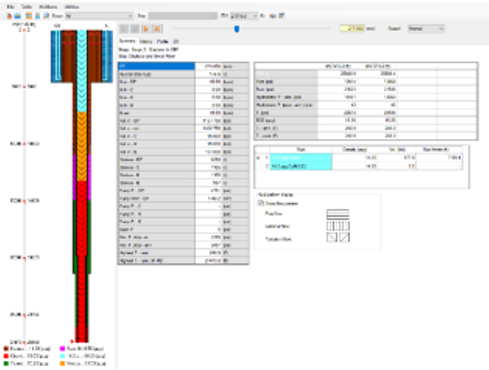The image size is (489, 370).
Task: Click the orange icon near the toolbar's right end
Action: pyautogui.click(x=273, y=16)
